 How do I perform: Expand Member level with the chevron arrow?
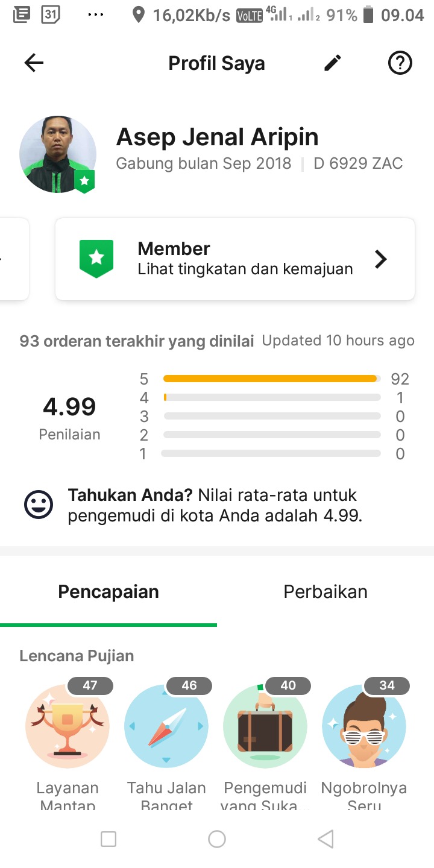(x=381, y=259)
